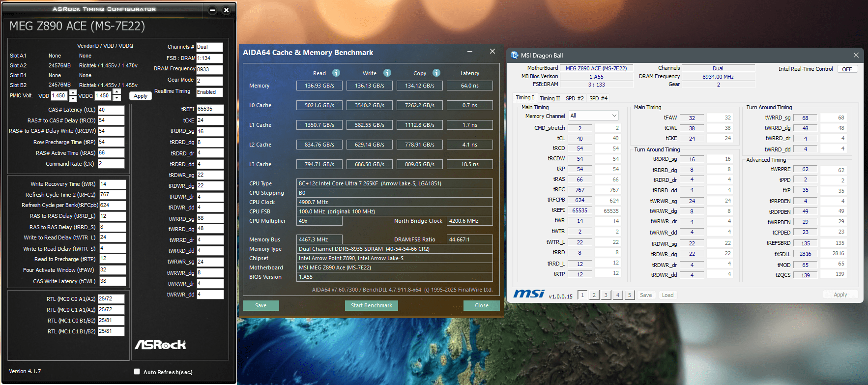
Task: Select profile 3 in MSI Dragon Ball
Action: pos(606,295)
